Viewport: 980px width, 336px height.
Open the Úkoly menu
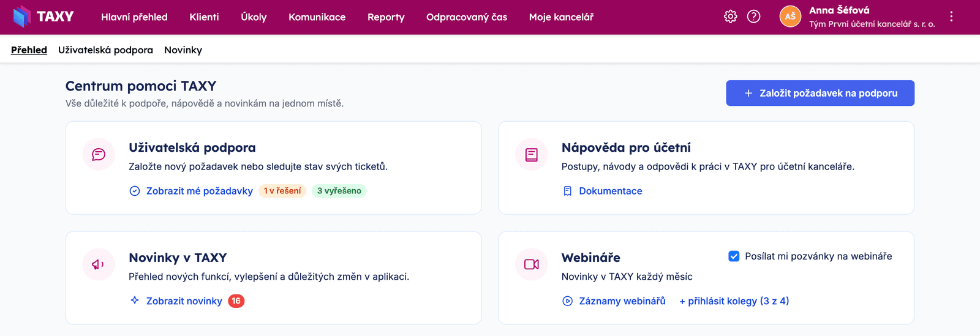tap(254, 17)
